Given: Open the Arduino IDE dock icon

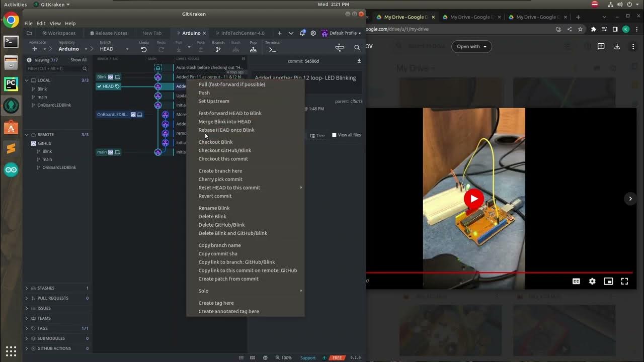Looking at the screenshot, I should pos(11,170).
